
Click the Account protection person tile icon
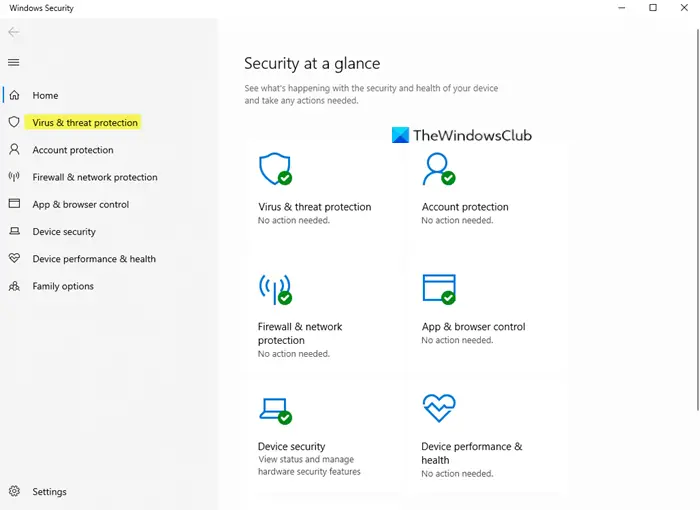point(438,169)
